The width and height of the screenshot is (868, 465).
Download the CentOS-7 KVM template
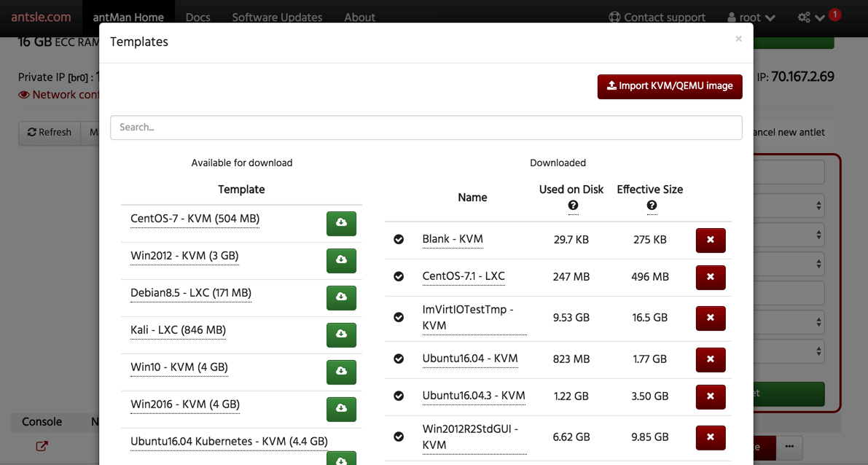pos(341,223)
